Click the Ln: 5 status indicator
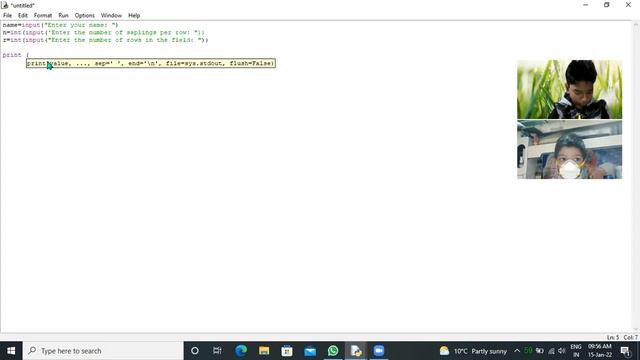The width and height of the screenshot is (640, 360). (613, 337)
